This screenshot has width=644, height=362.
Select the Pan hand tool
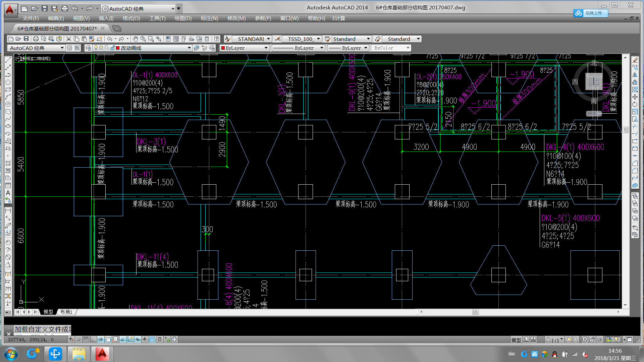[x=135, y=39]
